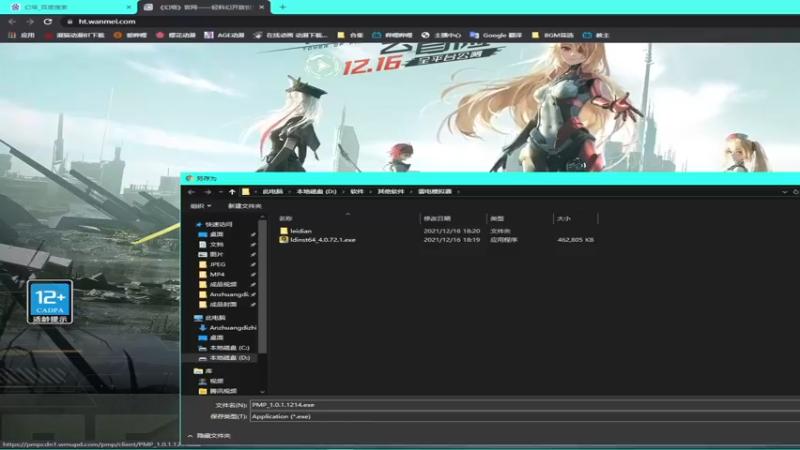Open the 合集 bookmark folder

point(350,35)
